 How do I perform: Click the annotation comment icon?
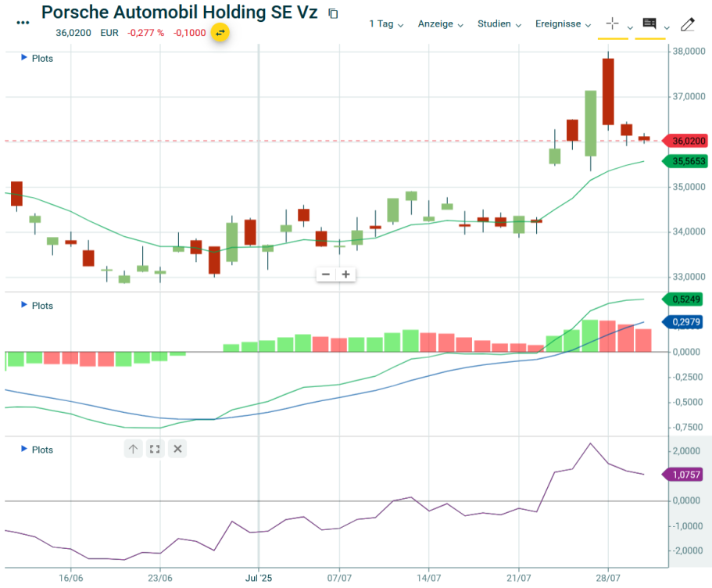pyautogui.click(x=649, y=23)
